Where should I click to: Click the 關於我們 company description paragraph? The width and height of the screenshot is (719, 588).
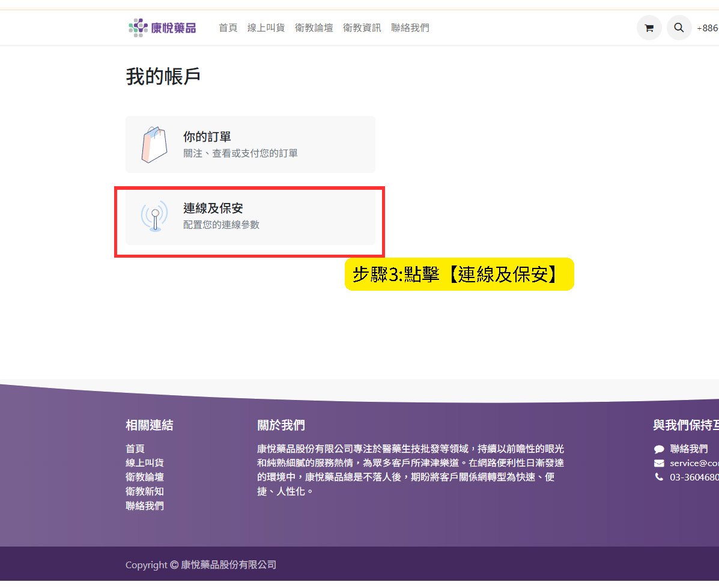[410, 470]
